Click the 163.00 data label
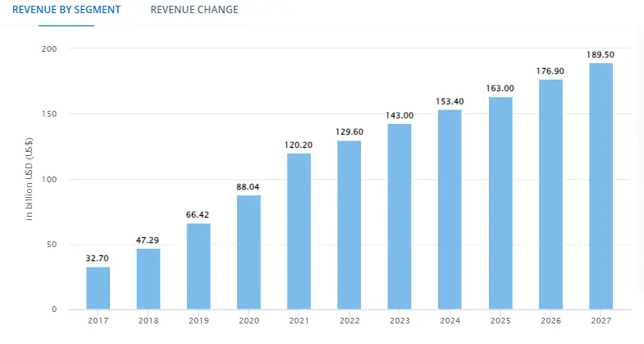The height and width of the screenshot is (344, 644). point(500,88)
